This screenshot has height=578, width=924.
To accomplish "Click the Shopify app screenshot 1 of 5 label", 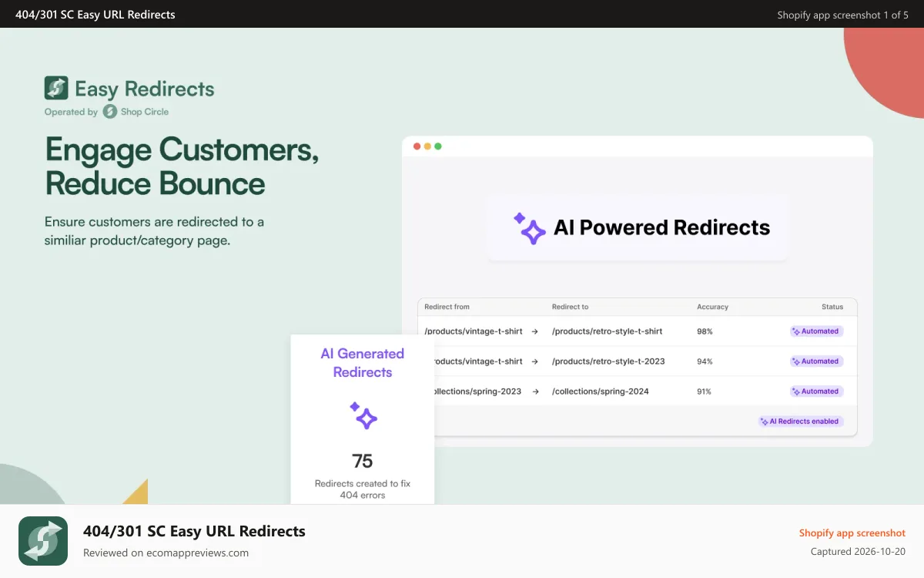I will click(842, 15).
